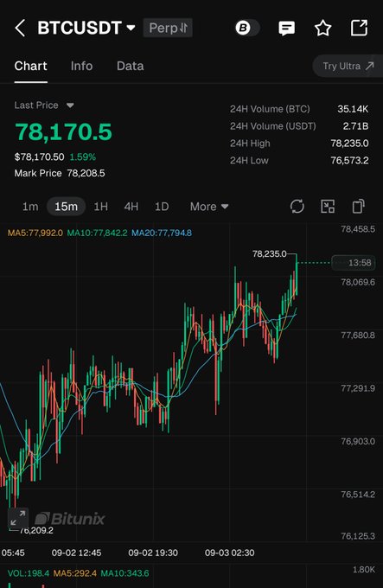Viewport: 383px width, 588px height.
Task: Go back using the left arrow
Action: click(20, 29)
